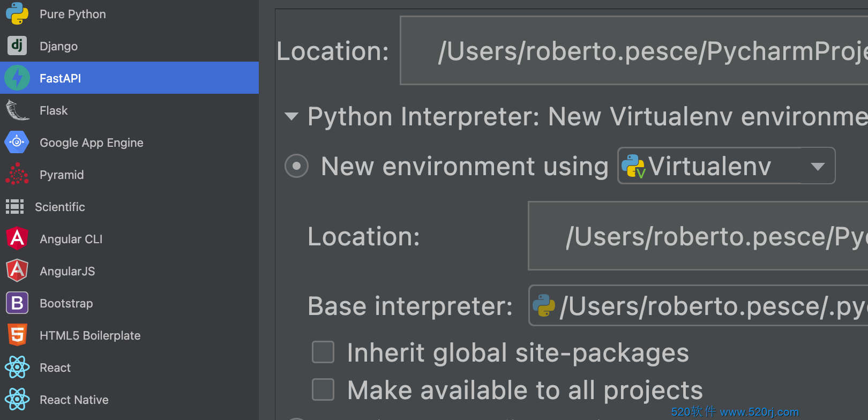Choose Bootstrap project type
868x420 pixels.
(x=129, y=303)
